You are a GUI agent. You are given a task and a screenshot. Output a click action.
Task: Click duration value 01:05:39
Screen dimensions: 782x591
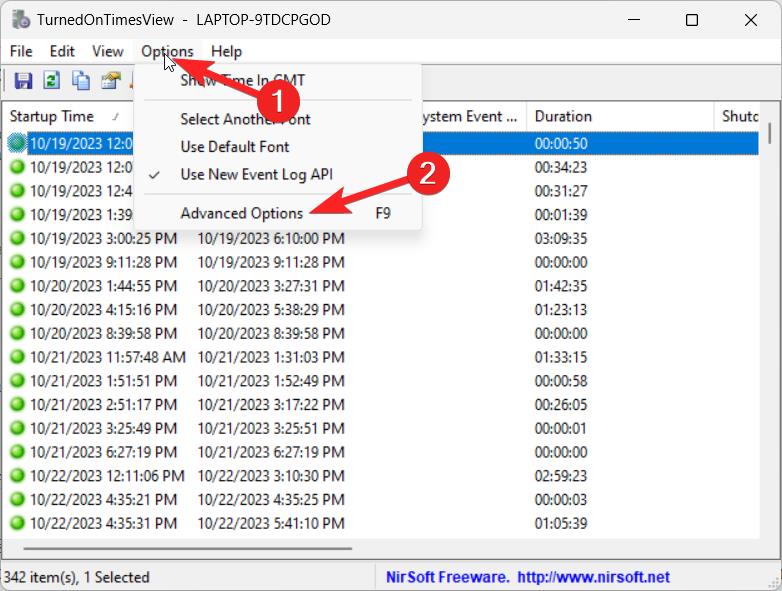561,523
